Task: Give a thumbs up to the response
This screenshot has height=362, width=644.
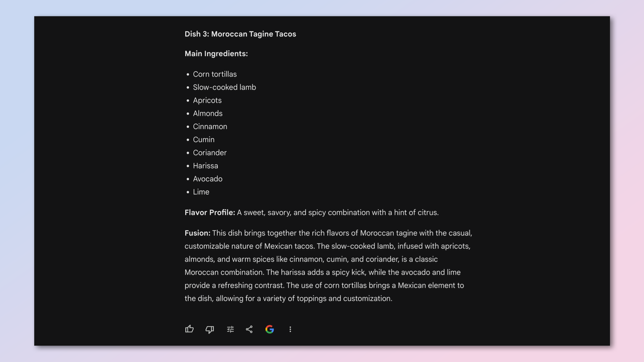Action: coord(189,329)
